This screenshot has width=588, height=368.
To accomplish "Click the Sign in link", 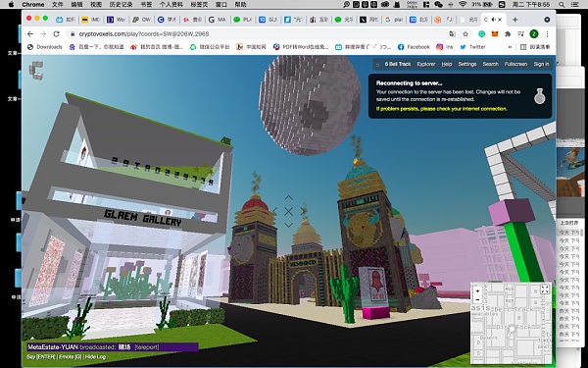I will click(x=541, y=64).
